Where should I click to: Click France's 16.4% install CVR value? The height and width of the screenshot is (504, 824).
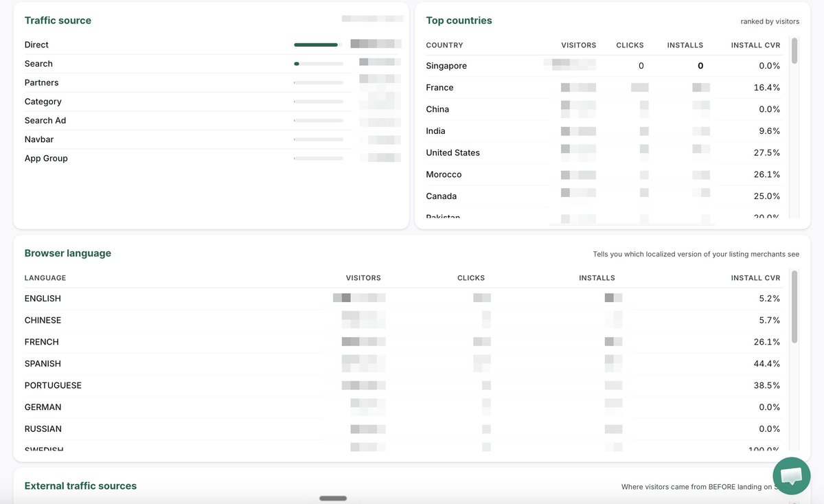tap(767, 88)
